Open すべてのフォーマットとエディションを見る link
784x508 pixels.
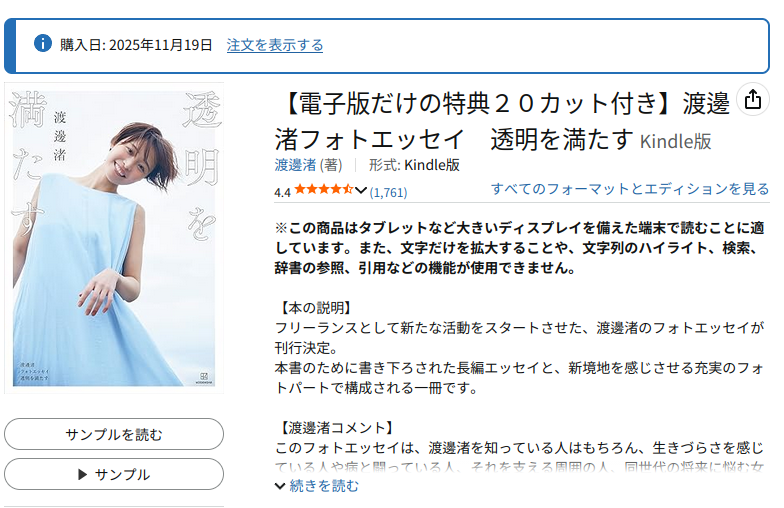pos(630,188)
